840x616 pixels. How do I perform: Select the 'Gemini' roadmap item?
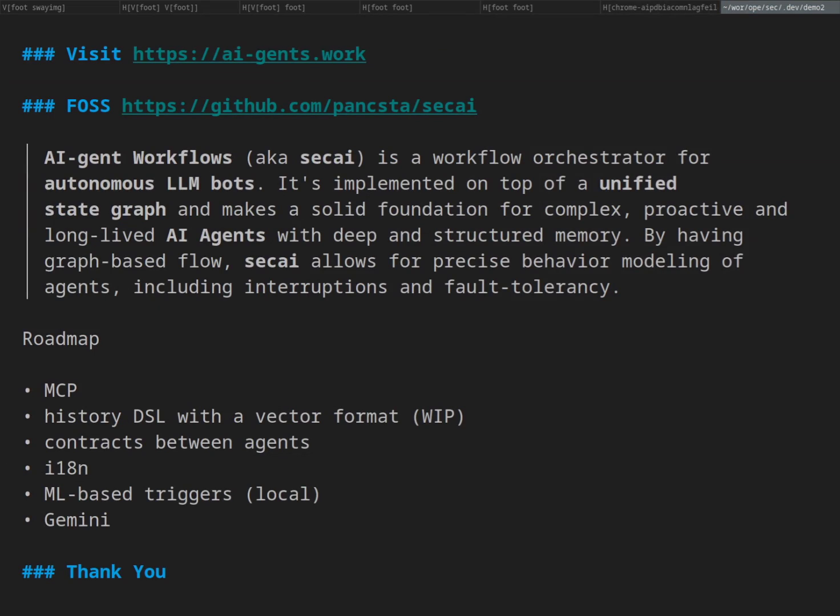[77, 520]
